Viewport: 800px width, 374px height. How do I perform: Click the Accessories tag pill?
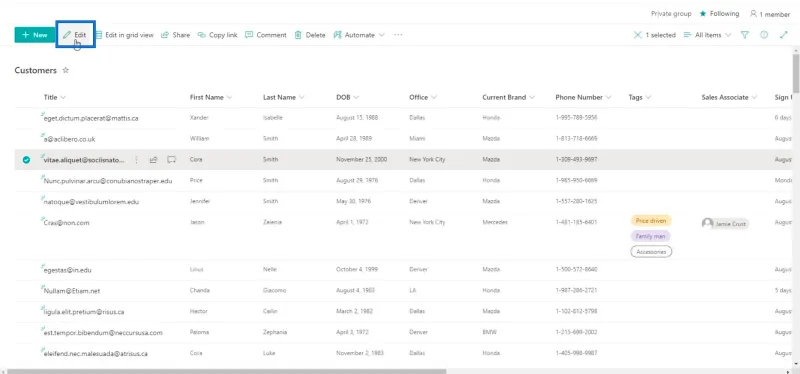click(651, 252)
